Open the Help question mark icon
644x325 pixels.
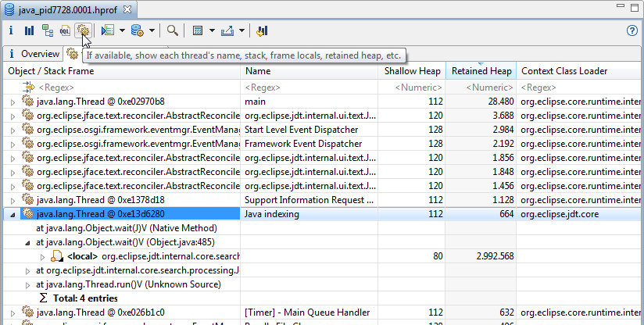(x=632, y=31)
